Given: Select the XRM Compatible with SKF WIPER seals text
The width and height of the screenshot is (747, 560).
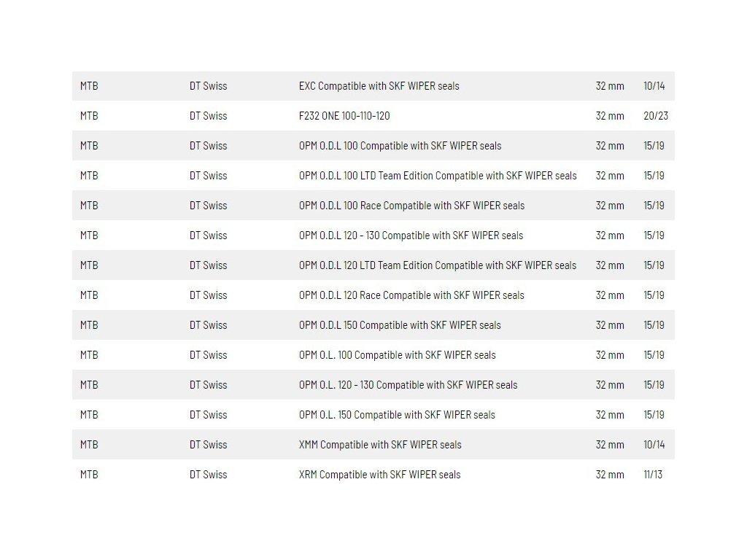Looking at the screenshot, I should click(379, 475).
